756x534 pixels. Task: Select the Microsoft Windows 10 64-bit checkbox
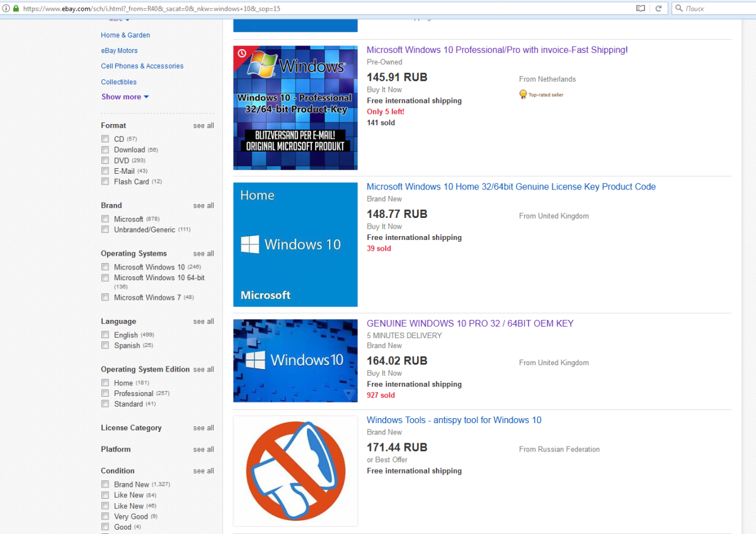coord(105,277)
